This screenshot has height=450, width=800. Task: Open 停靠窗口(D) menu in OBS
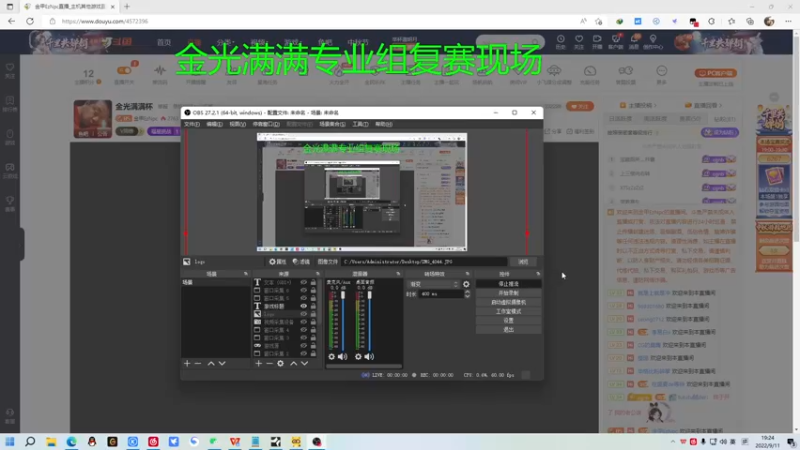266,124
